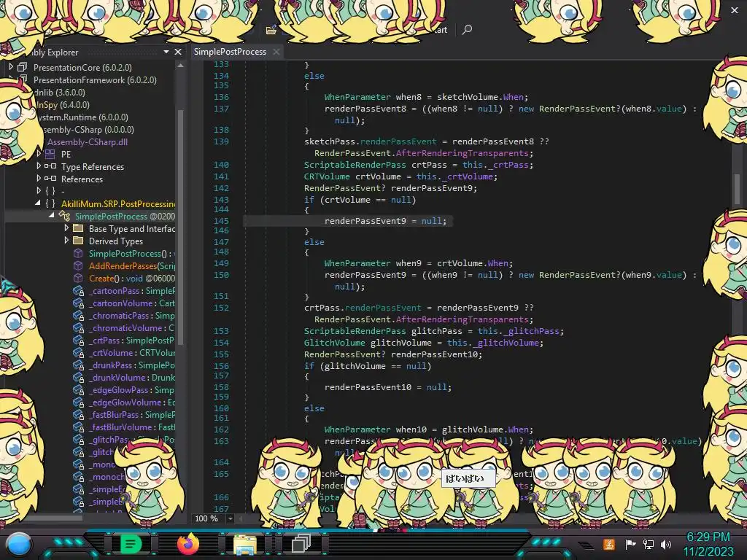
Task: Expand the PresentationCore assembly node
Action: (10, 67)
